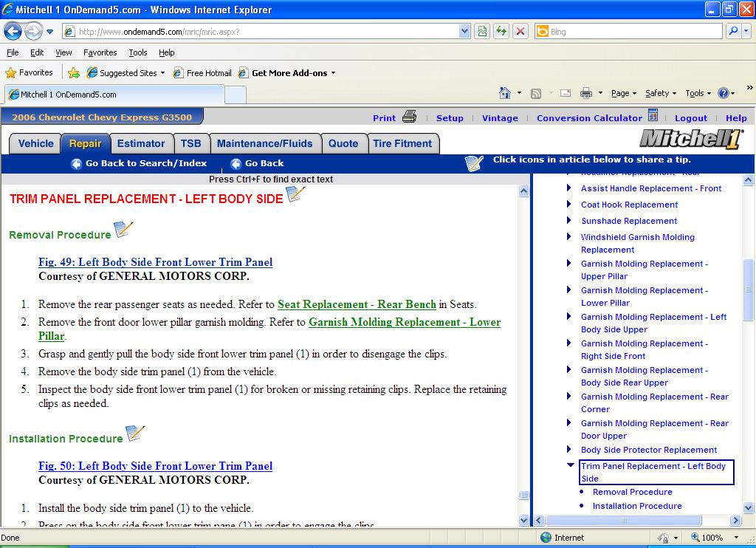This screenshot has height=548, width=756.
Task: Click into the URL address field
Action: tap(267, 31)
